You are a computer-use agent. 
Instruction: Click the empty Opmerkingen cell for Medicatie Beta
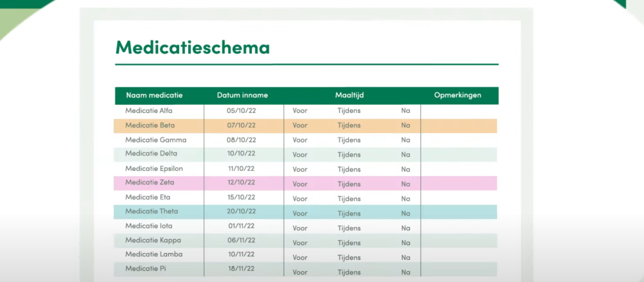coord(459,126)
